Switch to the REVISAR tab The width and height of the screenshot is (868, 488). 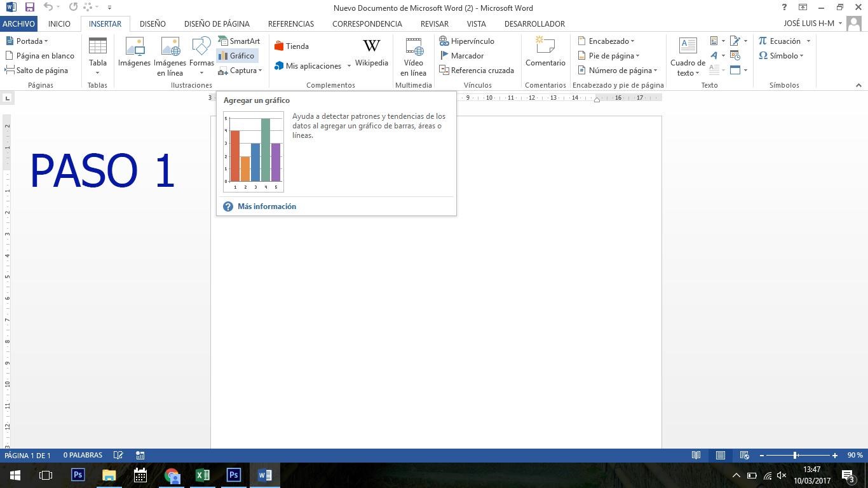[x=435, y=24]
